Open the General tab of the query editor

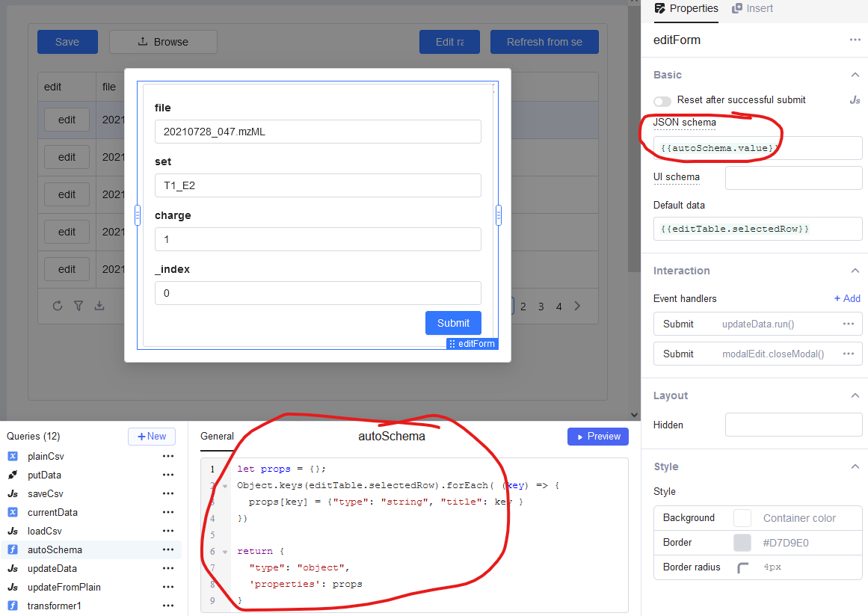pos(218,436)
